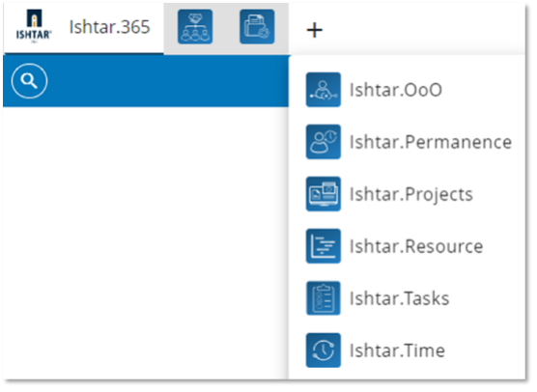537x392 pixels.
Task: Open Ishtar.Time text entry
Action: click(397, 350)
